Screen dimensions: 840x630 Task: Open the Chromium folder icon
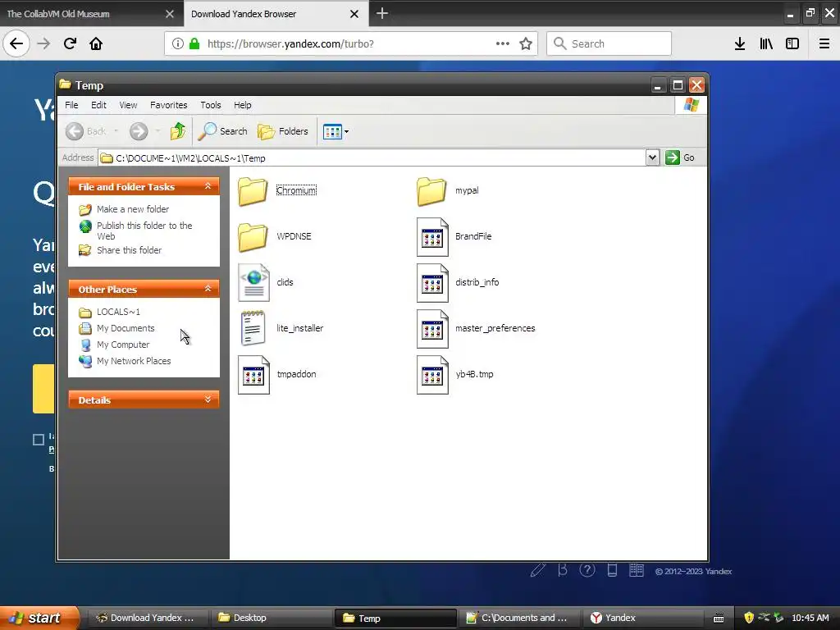point(253,190)
